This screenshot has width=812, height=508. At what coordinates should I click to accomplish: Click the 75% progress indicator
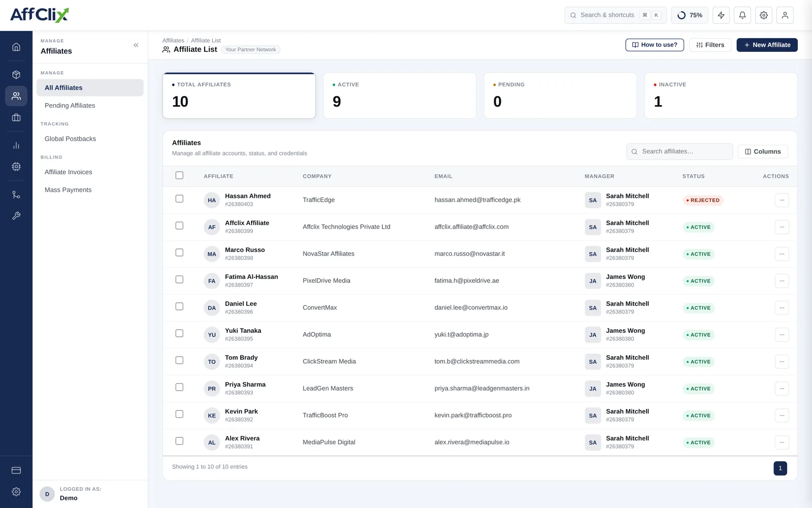tap(690, 15)
